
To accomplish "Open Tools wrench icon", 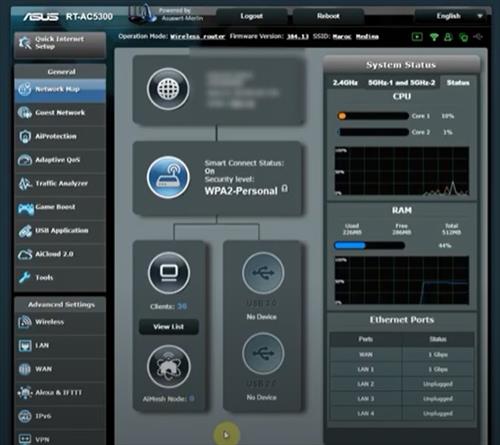I will (x=25, y=277).
